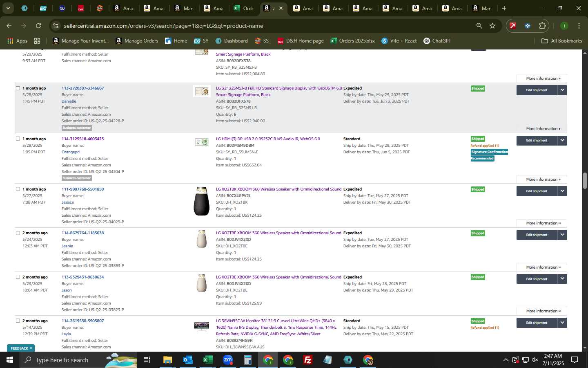The height and width of the screenshot is (368, 588).
Task: Click LG 38WN95C monitor thumbnail
Action: [202, 326]
